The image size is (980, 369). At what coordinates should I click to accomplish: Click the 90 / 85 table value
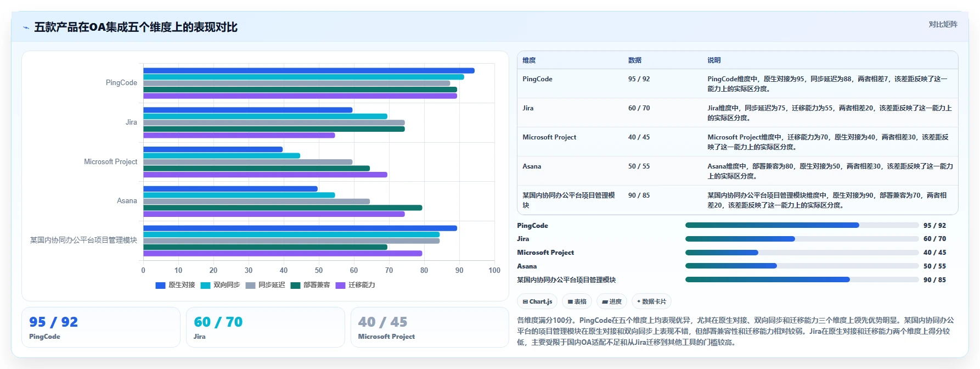639,195
